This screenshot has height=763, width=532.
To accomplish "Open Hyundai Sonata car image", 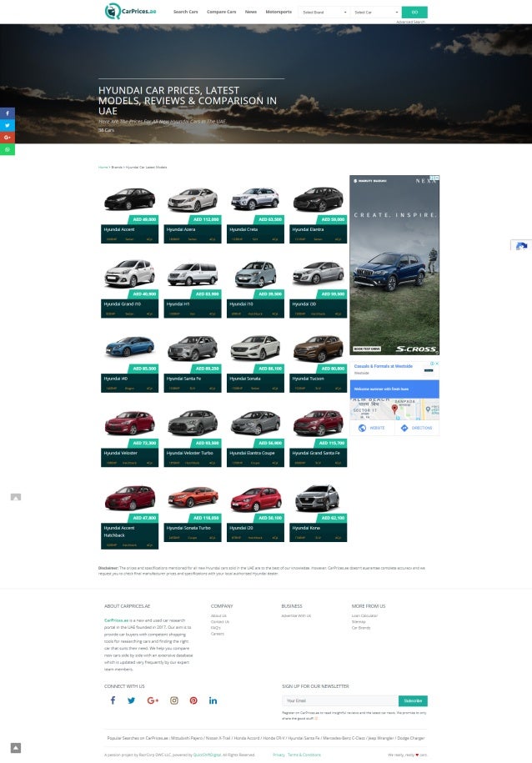I will pos(255,348).
